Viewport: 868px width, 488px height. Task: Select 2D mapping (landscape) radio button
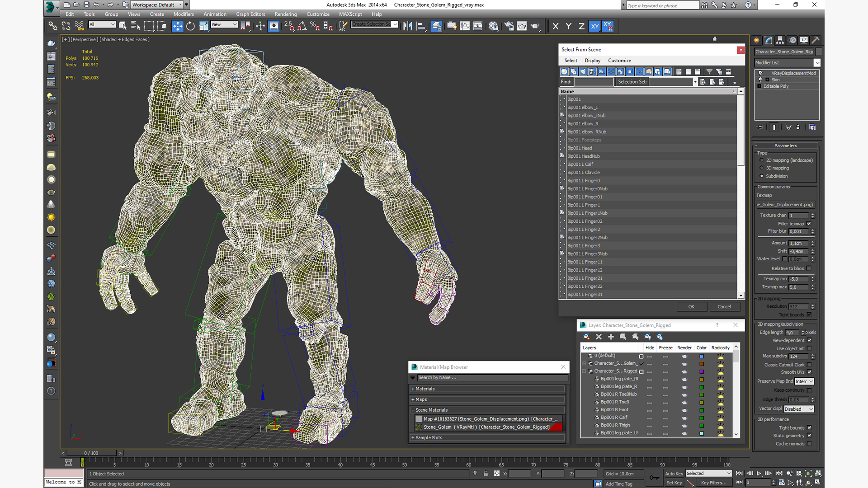click(762, 160)
